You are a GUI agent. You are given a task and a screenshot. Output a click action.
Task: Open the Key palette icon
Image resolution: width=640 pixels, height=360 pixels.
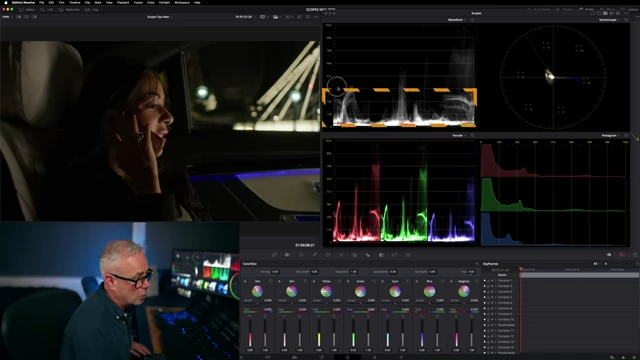381,255
